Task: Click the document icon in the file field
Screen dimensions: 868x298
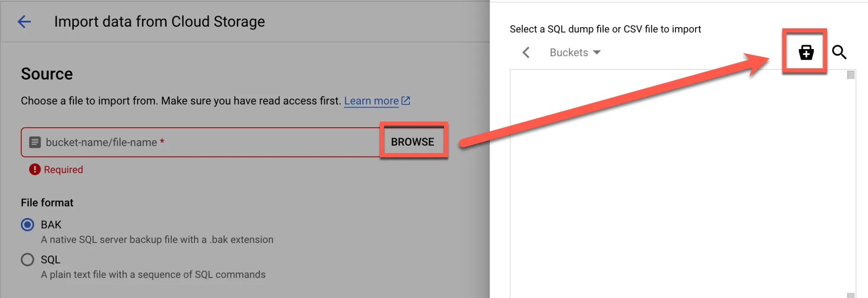Action: [x=35, y=142]
